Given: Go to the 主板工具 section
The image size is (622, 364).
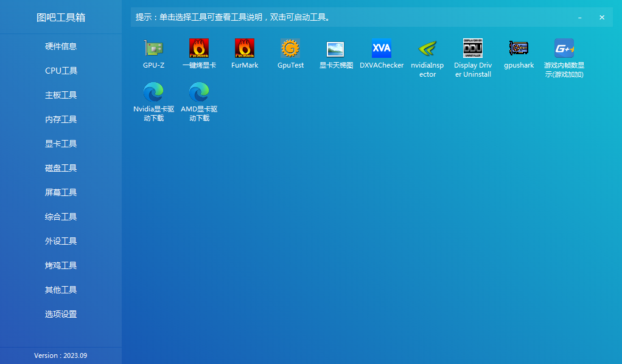Looking at the screenshot, I should click(61, 95).
